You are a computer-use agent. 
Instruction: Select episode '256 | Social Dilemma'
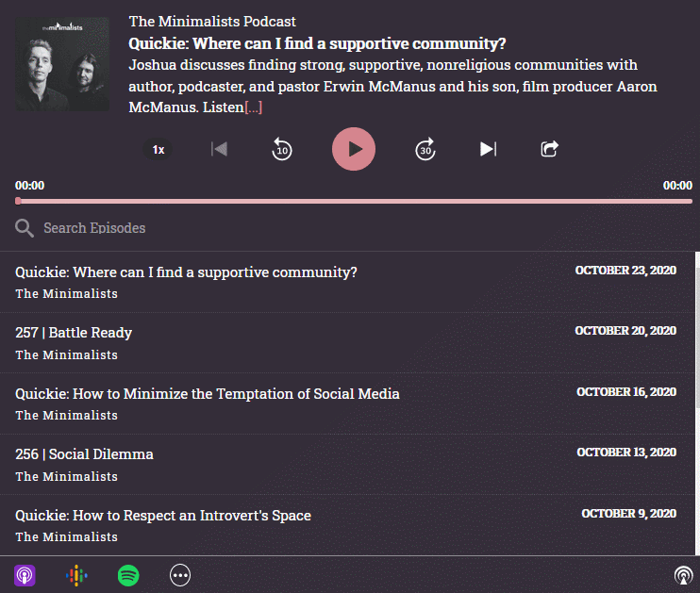pos(347,465)
